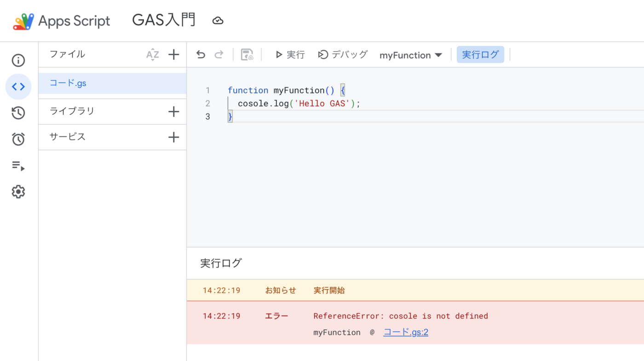Open the Triggers alarm clock icon
Viewport: 644px width, 361px height.
(x=18, y=139)
